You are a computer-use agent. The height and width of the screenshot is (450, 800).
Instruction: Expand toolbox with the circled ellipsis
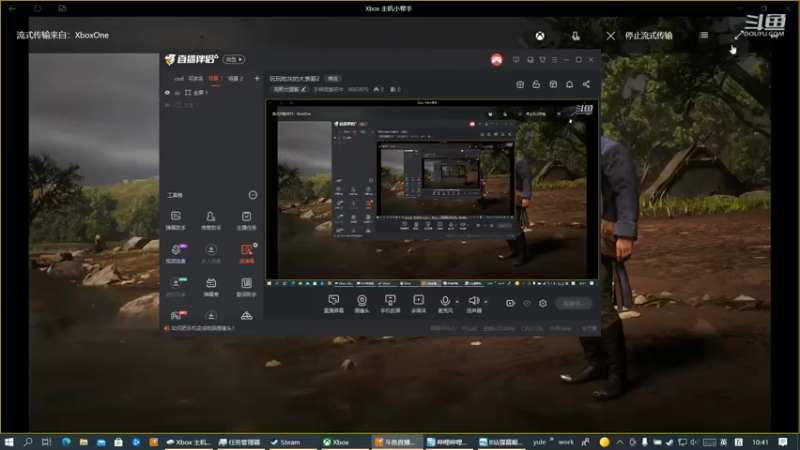(253, 195)
